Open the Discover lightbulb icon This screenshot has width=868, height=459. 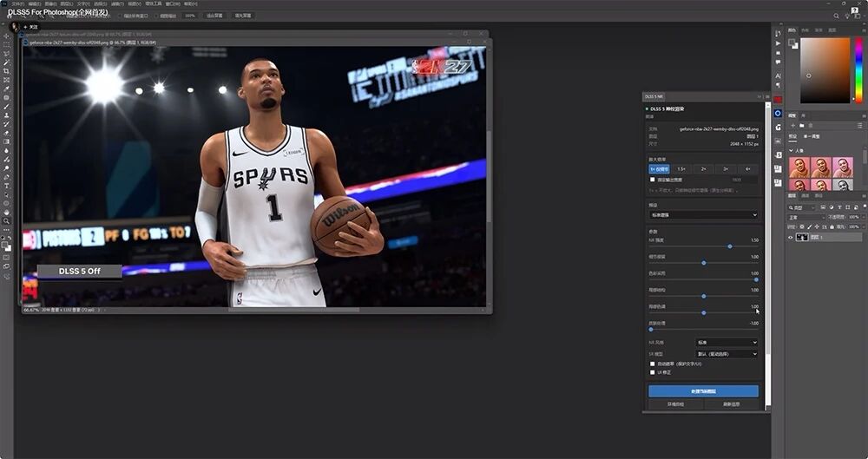coord(847,16)
